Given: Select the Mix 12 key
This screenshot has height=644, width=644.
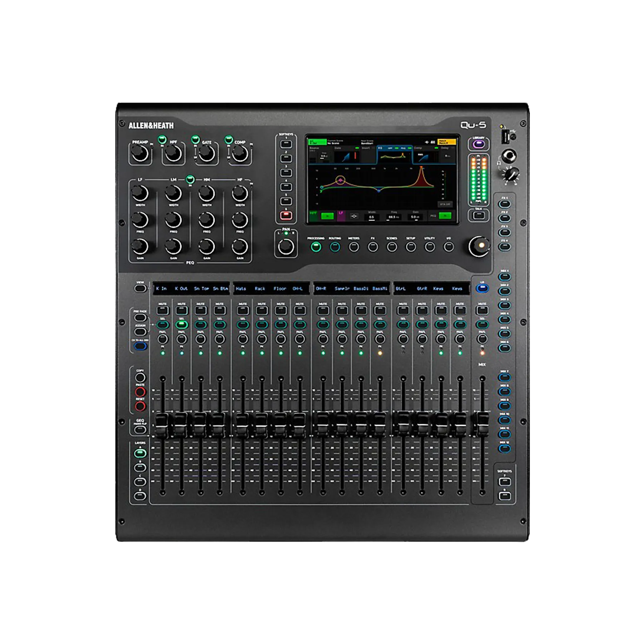Looking at the screenshot, I should coord(504,448).
